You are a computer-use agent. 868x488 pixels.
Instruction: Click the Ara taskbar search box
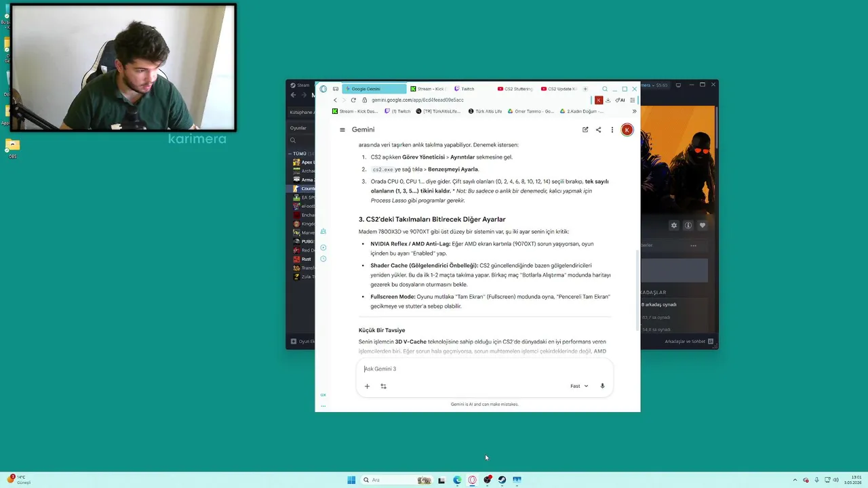(397, 480)
